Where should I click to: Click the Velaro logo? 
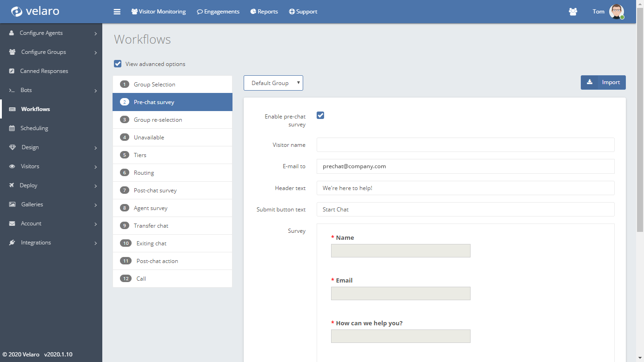35,11
